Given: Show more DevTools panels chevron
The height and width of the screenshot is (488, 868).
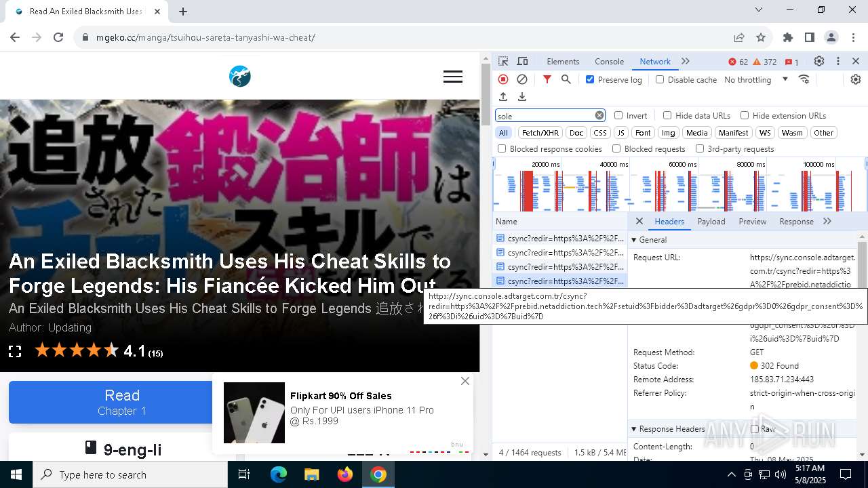Looking at the screenshot, I should 686,61.
